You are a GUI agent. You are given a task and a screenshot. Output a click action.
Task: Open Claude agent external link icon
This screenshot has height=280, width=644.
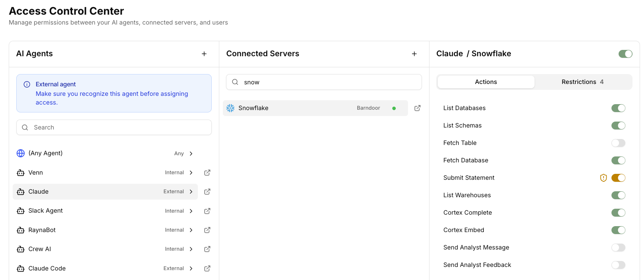(207, 192)
